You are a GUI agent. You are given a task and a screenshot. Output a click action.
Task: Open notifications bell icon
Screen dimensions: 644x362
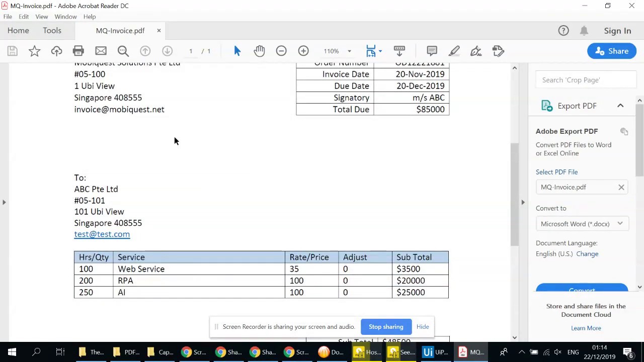(584, 31)
